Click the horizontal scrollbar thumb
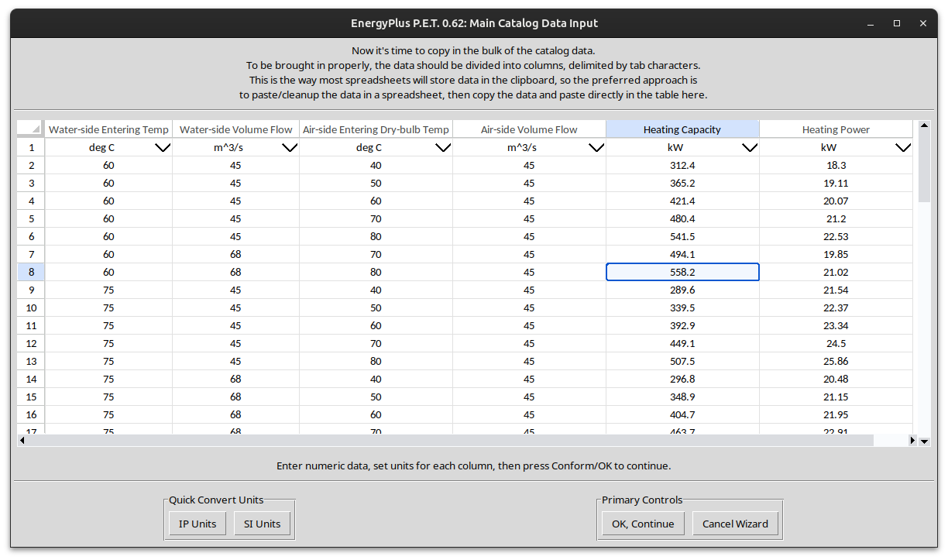The image size is (948, 560). click(x=450, y=441)
